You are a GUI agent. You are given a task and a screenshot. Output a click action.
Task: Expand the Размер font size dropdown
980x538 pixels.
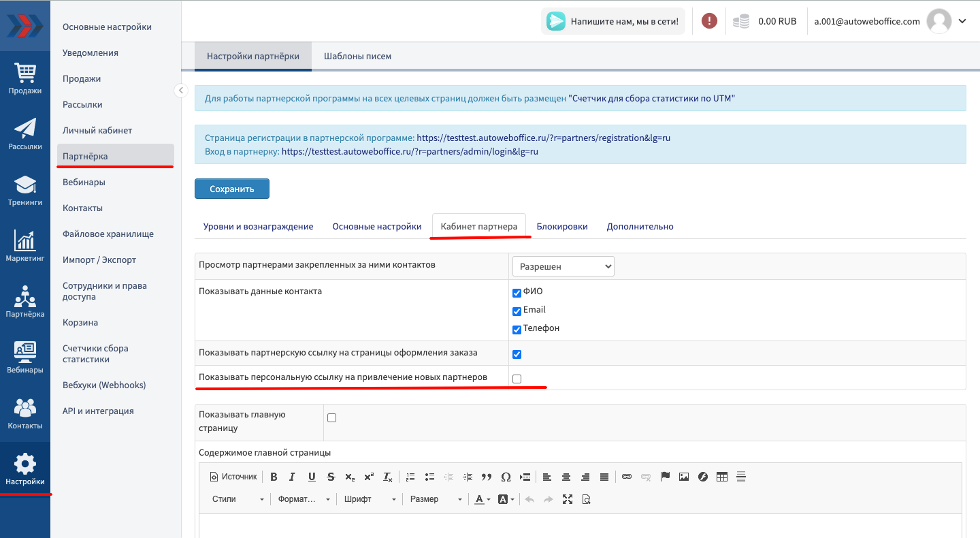(x=436, y=499)
